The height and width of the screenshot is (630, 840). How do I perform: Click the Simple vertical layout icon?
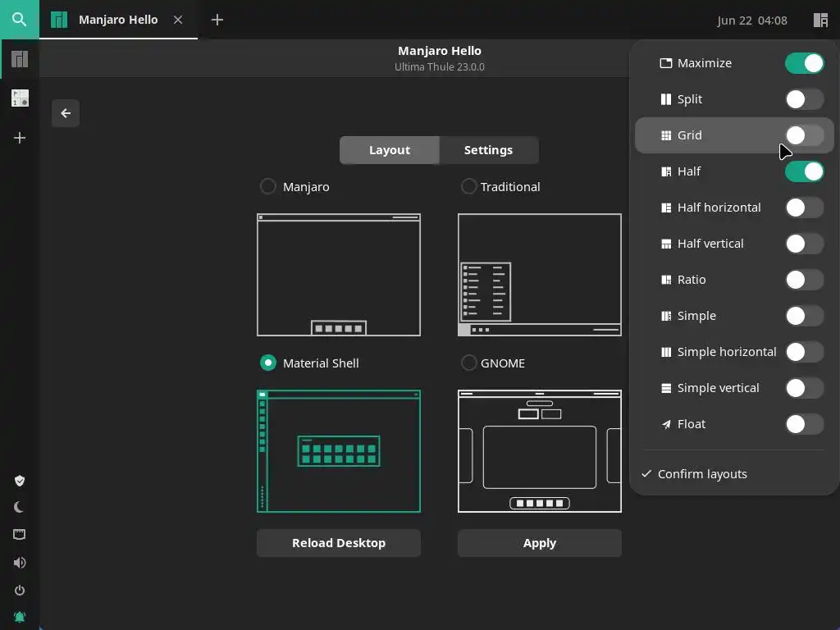(x=666, y=388)
